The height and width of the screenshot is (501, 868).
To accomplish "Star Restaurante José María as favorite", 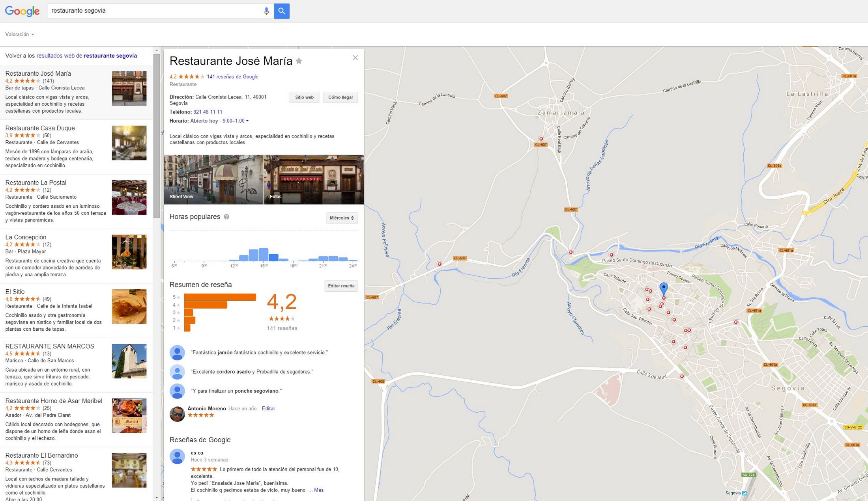I will pyautogui.click(x=299, y=61).
